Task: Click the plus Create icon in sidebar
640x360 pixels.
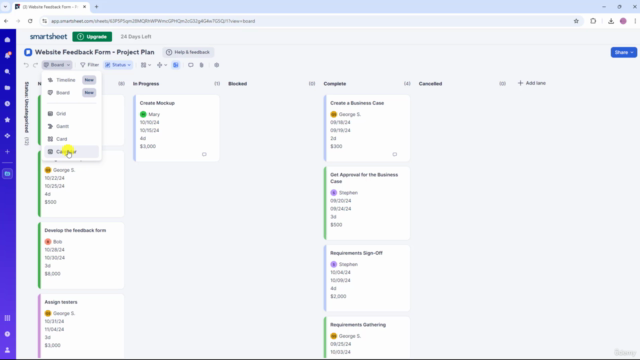Action: click(7, 151)
